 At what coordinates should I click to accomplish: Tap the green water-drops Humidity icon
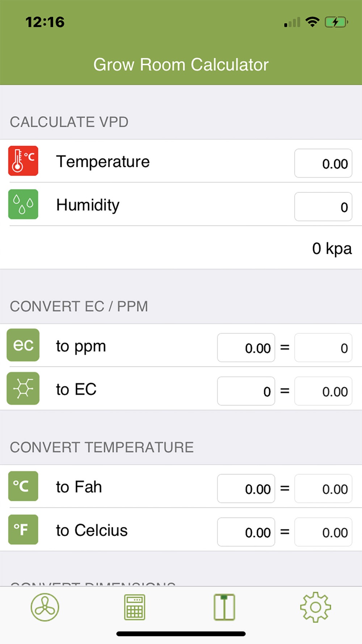click(23, 204)
